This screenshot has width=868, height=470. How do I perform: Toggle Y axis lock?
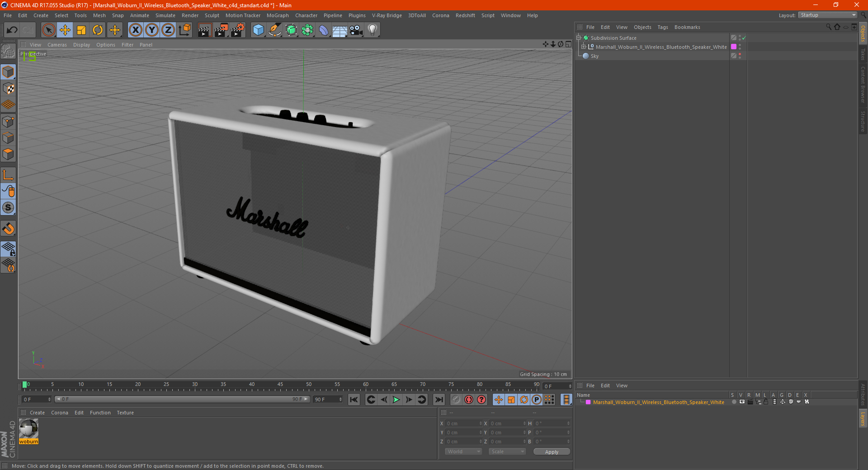pyautogui.click(x=152, y=30)
